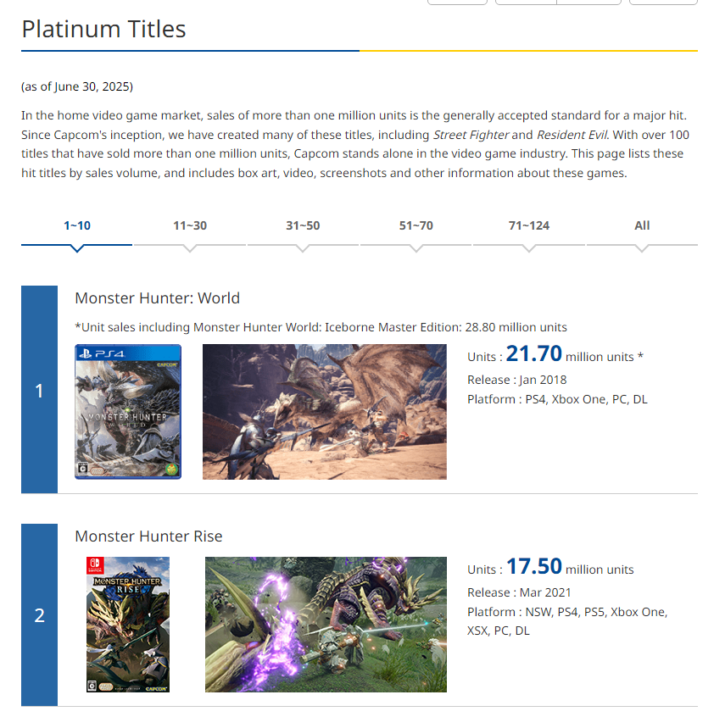View the Monster Hunter Rise gameplay screenshot
Screen dimensions: 725x728
326,625
